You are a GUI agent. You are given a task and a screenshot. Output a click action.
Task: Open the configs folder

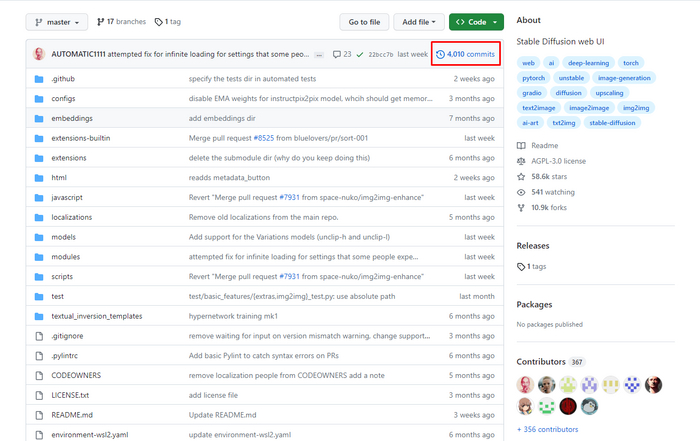tap(63, 99)
